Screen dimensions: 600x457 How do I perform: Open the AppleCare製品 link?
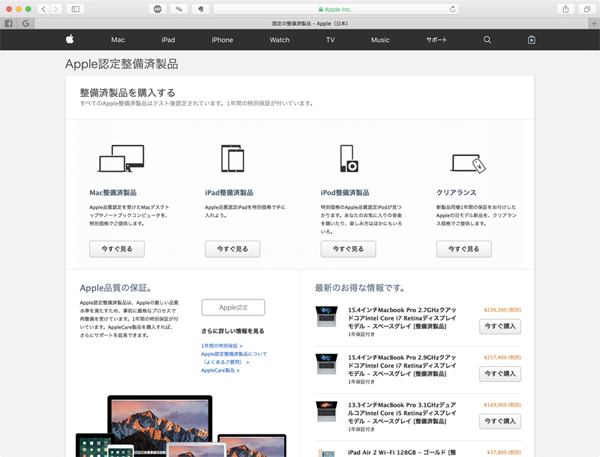click(x=220, y=370)
